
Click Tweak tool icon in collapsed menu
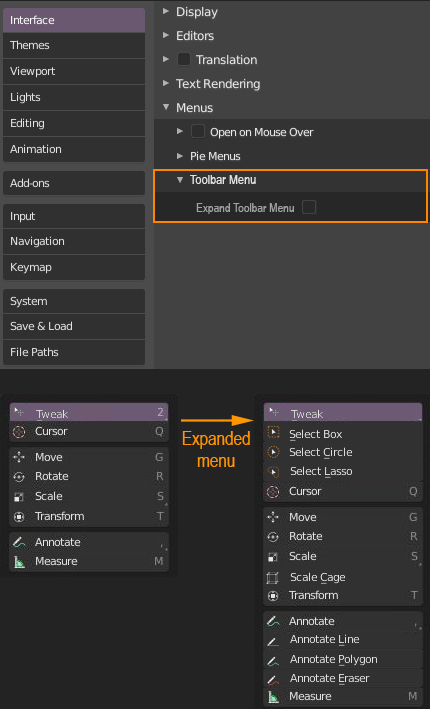(x=19, y=412)
